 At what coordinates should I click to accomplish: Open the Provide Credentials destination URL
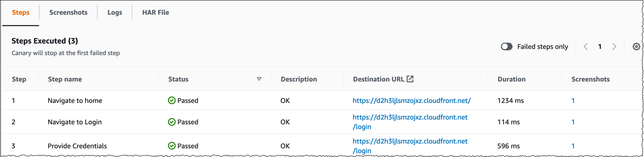click(410, 146)
